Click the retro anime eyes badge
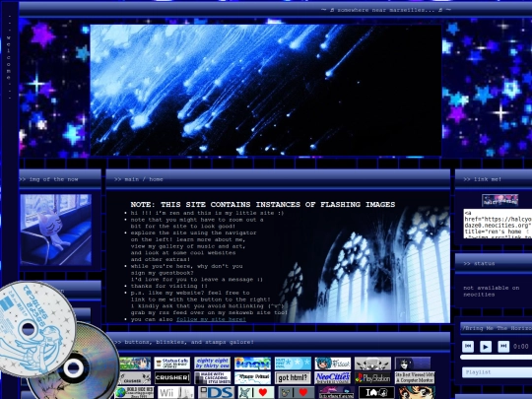The width and height of the screenshot is (532, 399). coord(416,392)
